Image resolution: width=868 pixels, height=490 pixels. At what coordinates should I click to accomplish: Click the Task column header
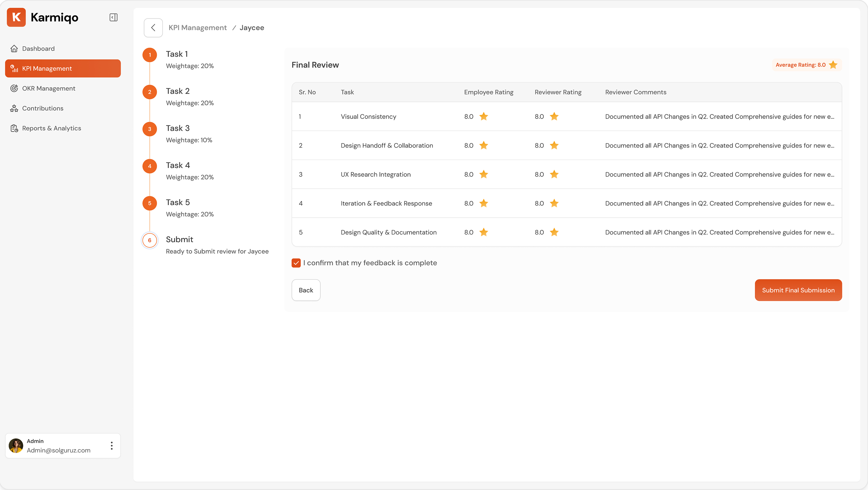point(347,92)
